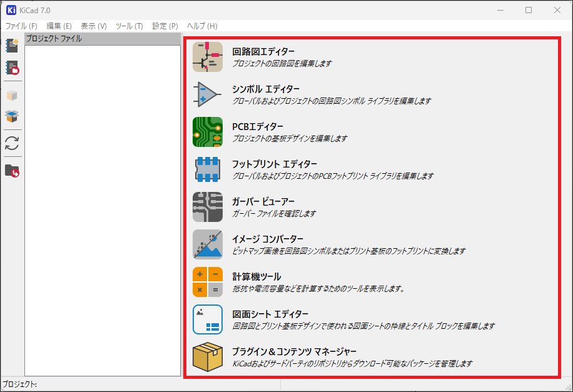Open project folder in file explorer icon
The height and width of the screenshot is (392, 573).
12,171
